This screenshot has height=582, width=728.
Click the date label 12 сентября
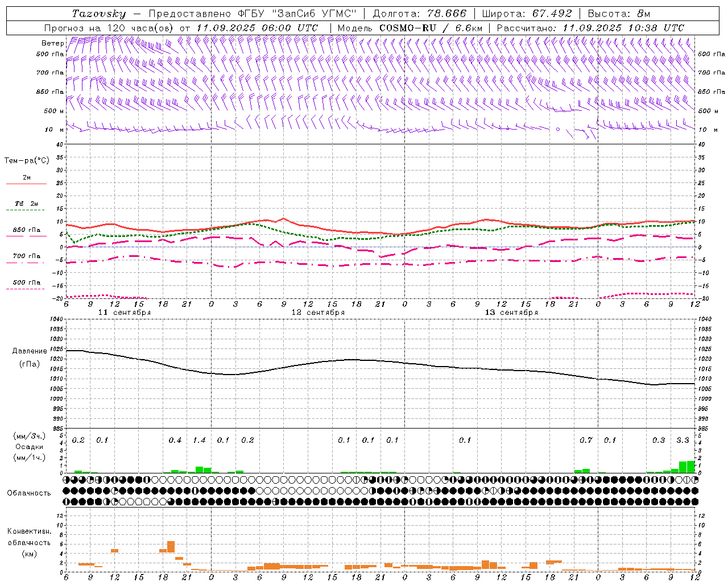(x=318, y=312)
